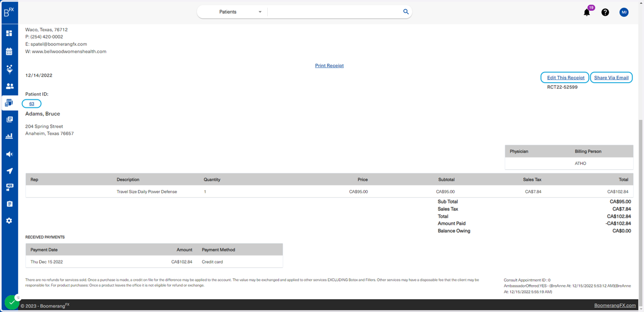Image resolution: width=644 pixels, height=312 pixels.
Task: Click Share Via Email button
Action: [x=611, y=78]
